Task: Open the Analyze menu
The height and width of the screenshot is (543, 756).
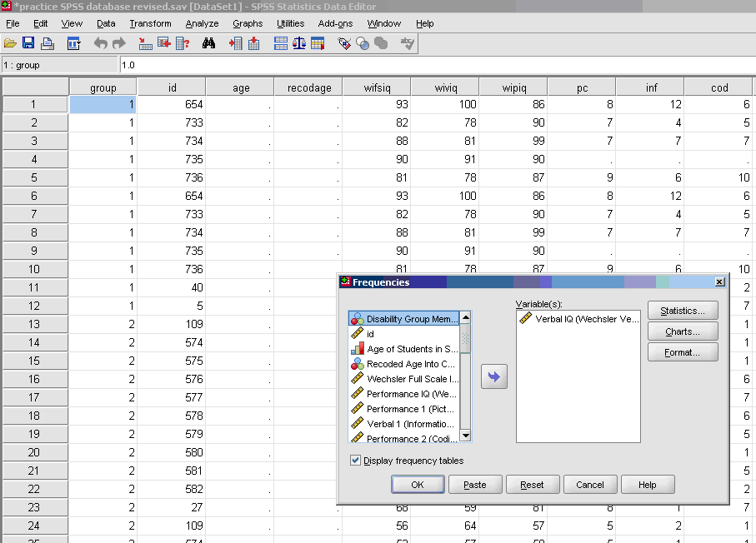Action: [x=202, y=23]
